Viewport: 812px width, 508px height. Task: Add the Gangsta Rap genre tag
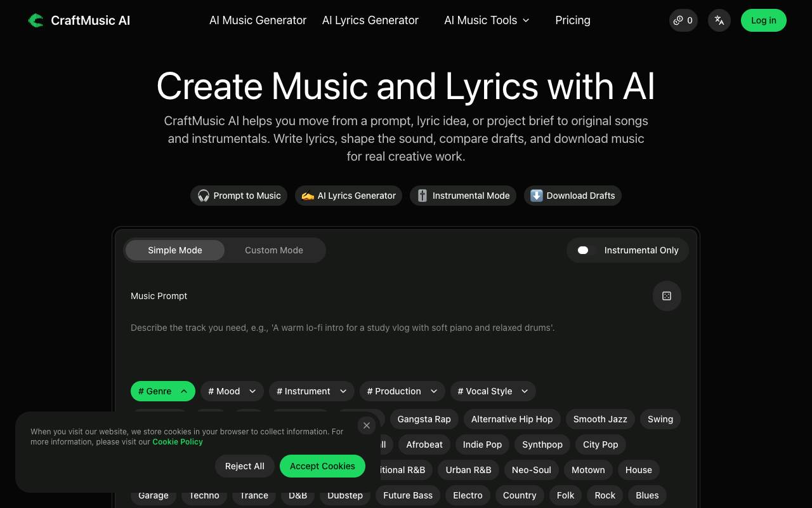point(424,419)
